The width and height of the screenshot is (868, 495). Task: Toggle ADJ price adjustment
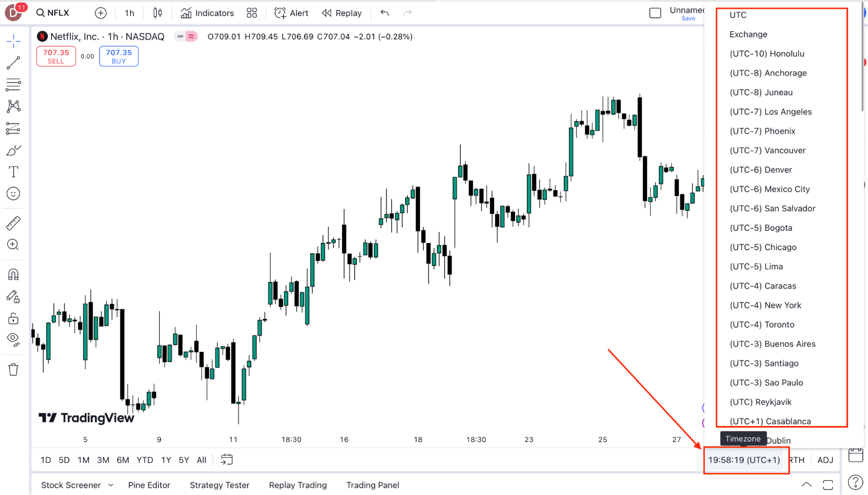825,460
